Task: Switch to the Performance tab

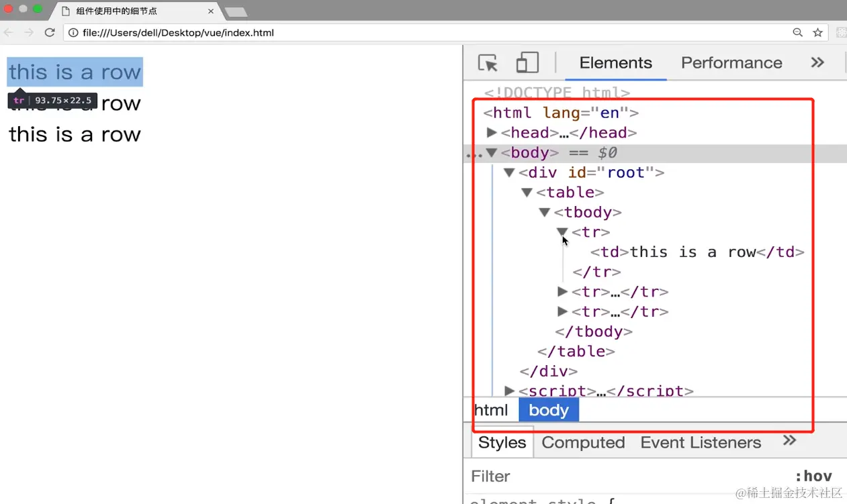Action: (x=731, y=62)
